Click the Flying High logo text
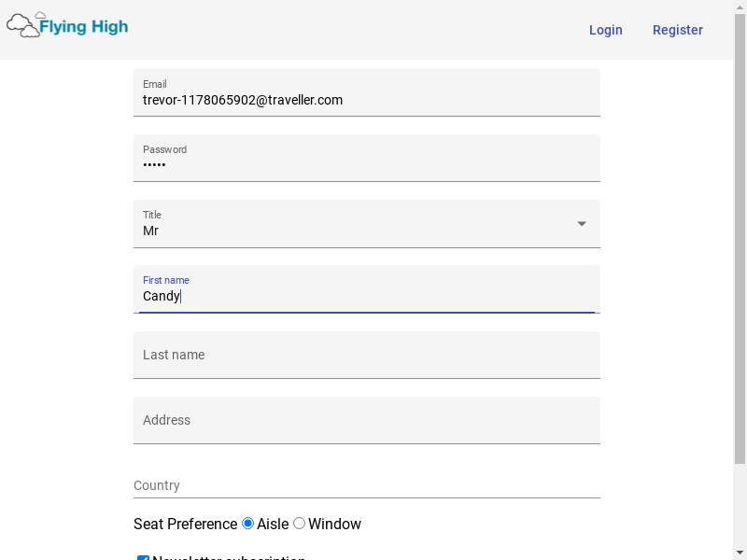Image resolution: width=747 pixels, height=560 pixels. (84, 27)
